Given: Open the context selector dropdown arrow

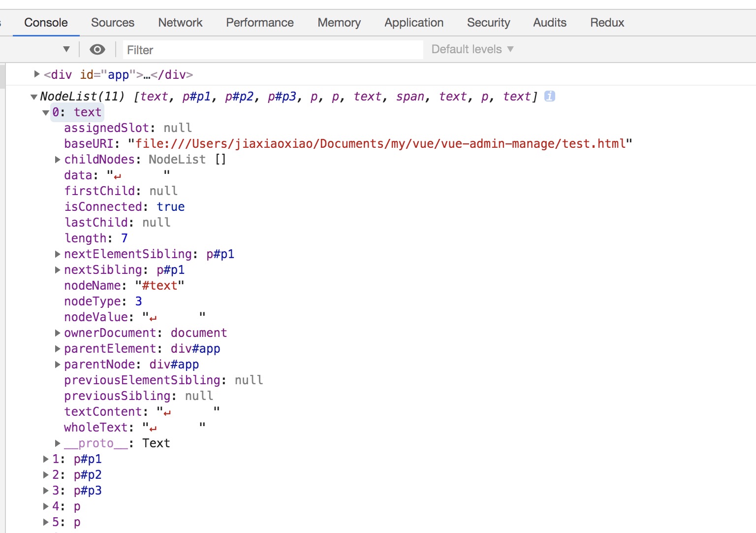Looking at the screenshot, I should point(66,49).
